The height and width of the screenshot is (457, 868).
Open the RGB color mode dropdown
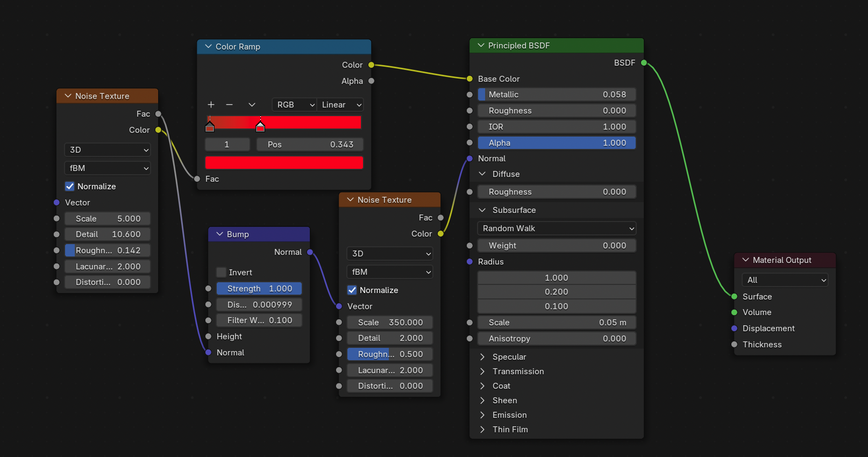(x=295, y=105)
